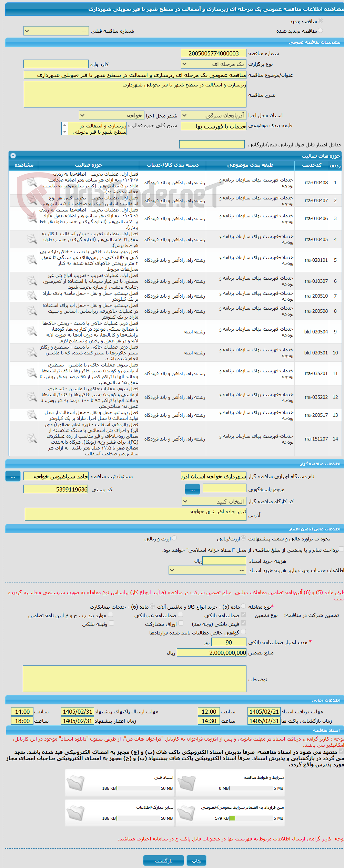Viewport: 344px width, 868px height.
Task: Click the اسناد فنی size progress bar
Action: click(x=138, y=788)
